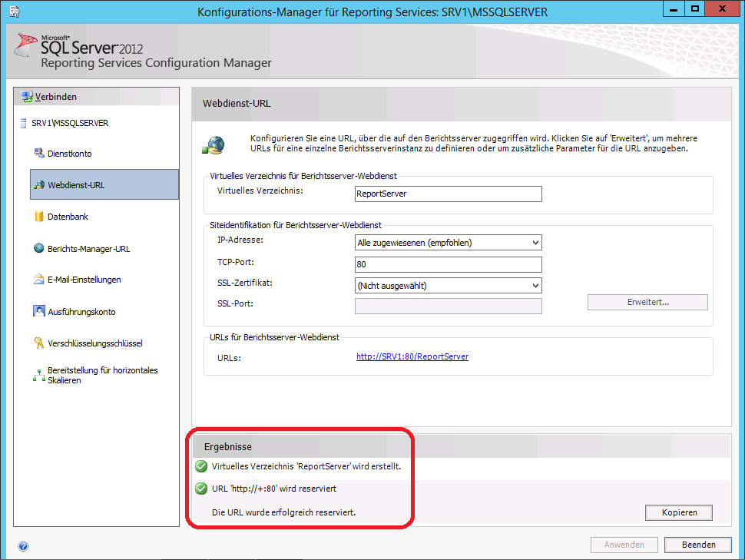Viewport: 745px width, 560px height.
Task: Click the Kopieren button
Action: point(679,512)
